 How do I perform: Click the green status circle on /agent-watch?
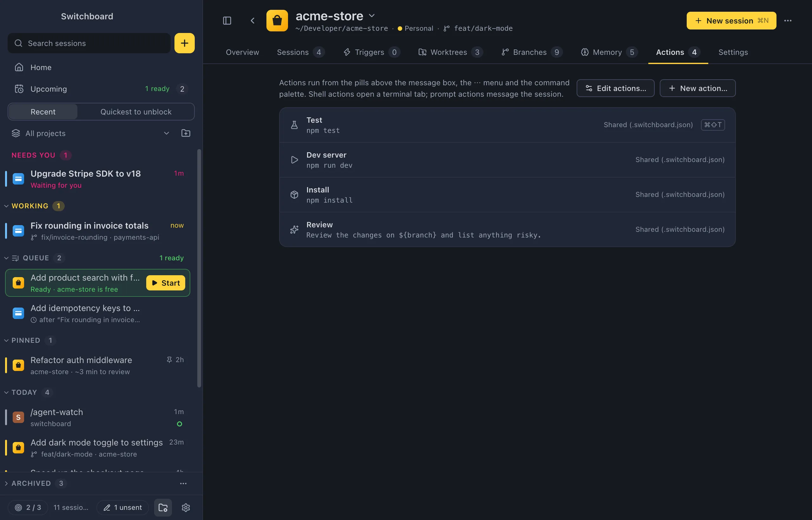coord(179,424)
